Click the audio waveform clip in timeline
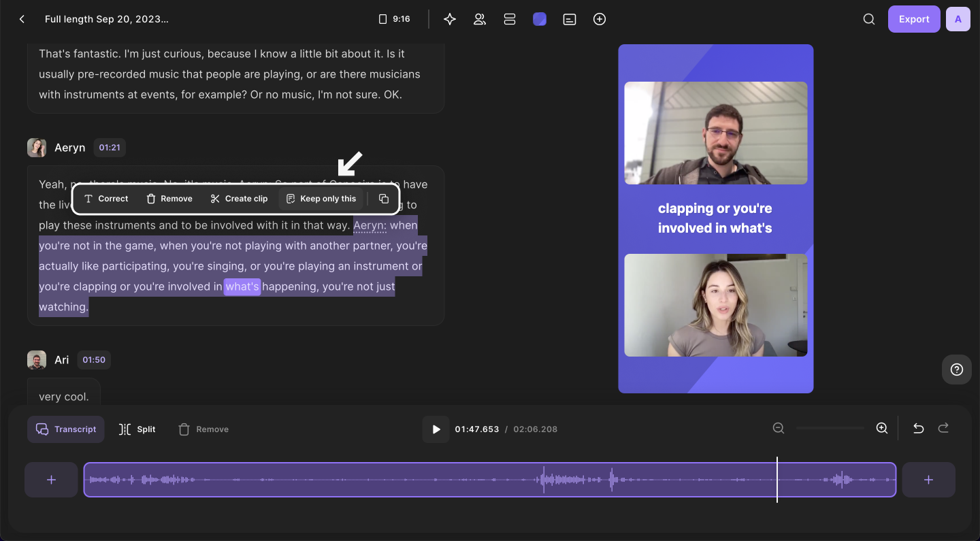Screen dimensions: 980x541 pyautogui.click(x=490, y=480)
